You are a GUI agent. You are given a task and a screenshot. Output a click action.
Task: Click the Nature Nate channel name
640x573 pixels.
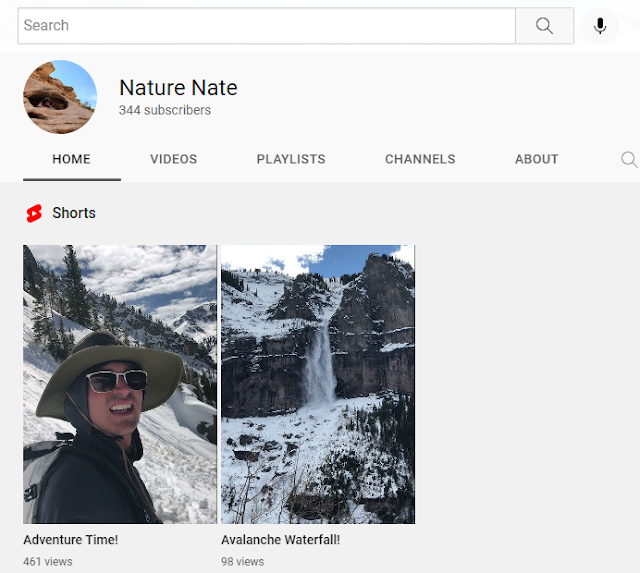tap(178, 87)
